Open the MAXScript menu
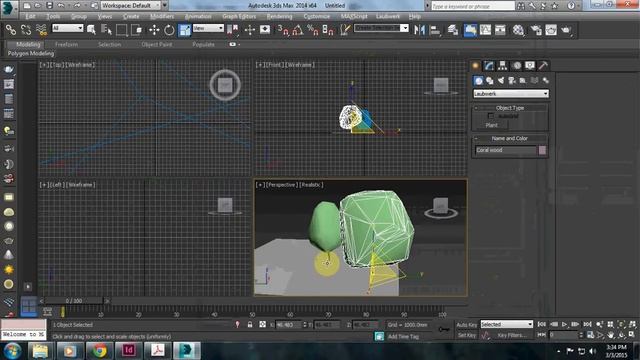 click(x=354, y=16)
